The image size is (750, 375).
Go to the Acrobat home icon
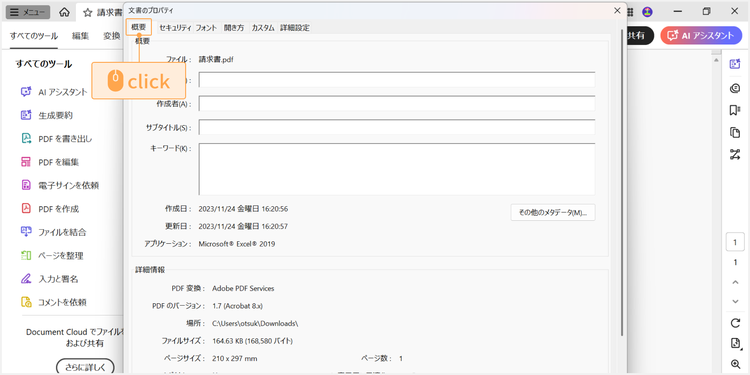click(x=64, y=12)
